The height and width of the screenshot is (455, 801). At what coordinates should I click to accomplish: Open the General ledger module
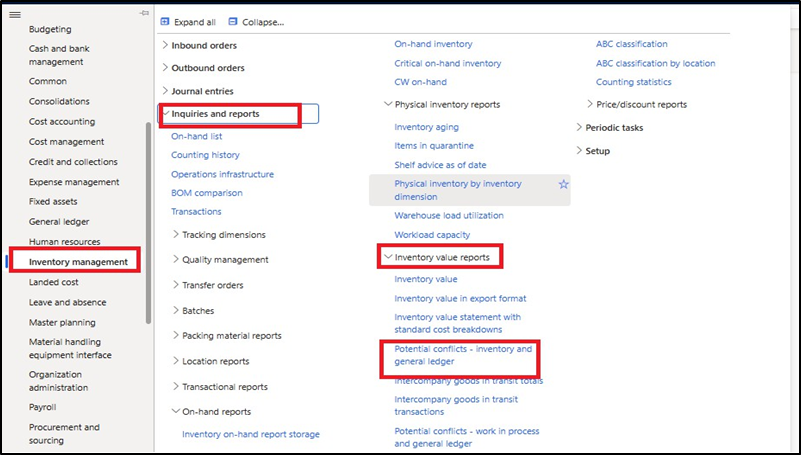tap(59, 222)
